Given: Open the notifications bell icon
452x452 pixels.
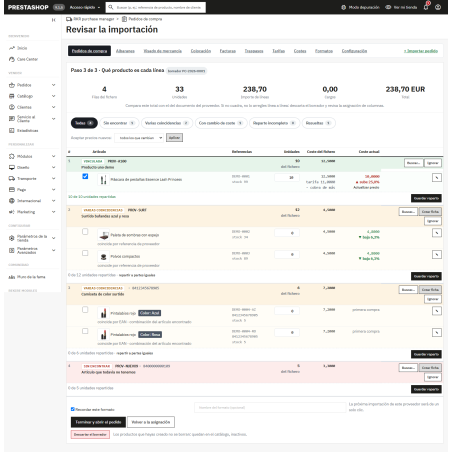Looking at the screenshot, I should [x=426, y=7].
